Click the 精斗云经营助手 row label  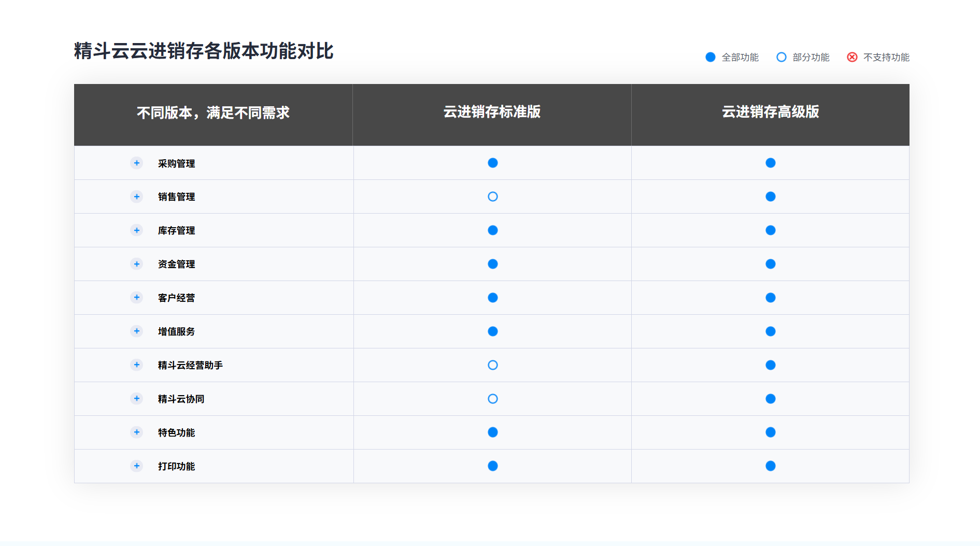click(190, 365)
